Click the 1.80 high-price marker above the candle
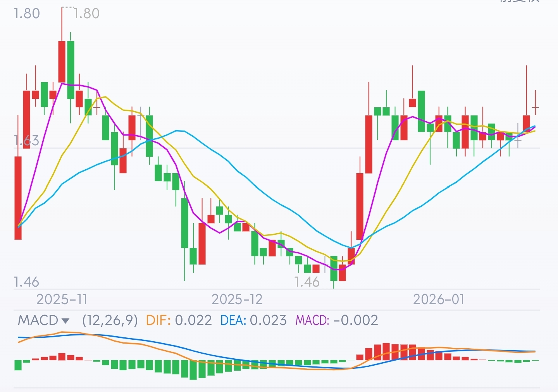Image resolution: width=558 pixels, height=392 pixels. tap(86, 14)
